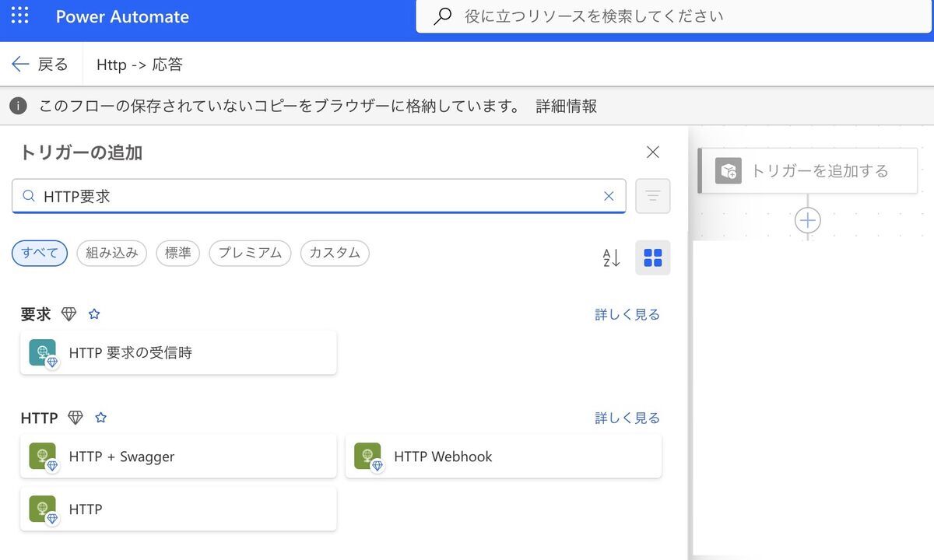The width and height of the screenshot is (934, 560).
Task: Click the トリガーを追加する card
Action: tap(808, 171)
